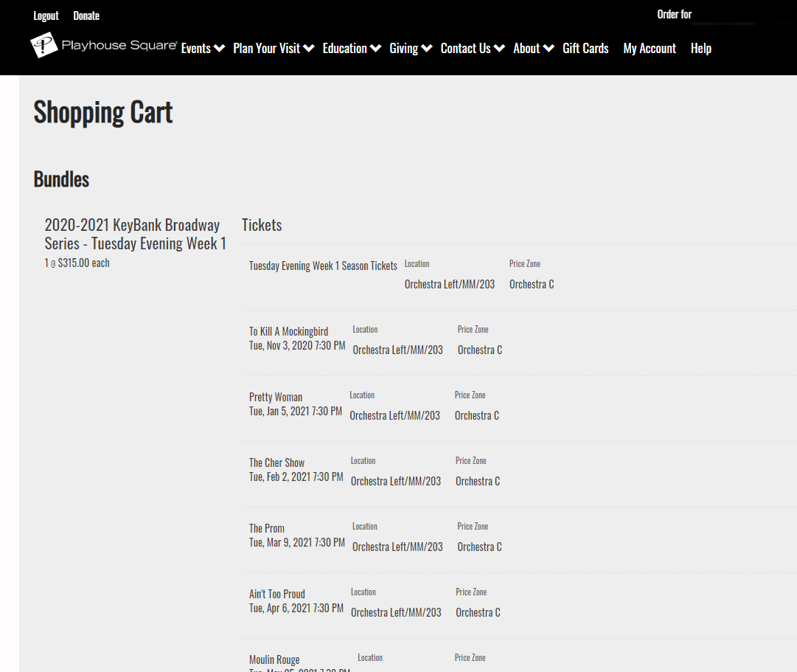The height and width of the screenshot is (672, 797).
Task: Expand the Education dropdown chevron
Action: pyautogui.click(x=375, y=49)
